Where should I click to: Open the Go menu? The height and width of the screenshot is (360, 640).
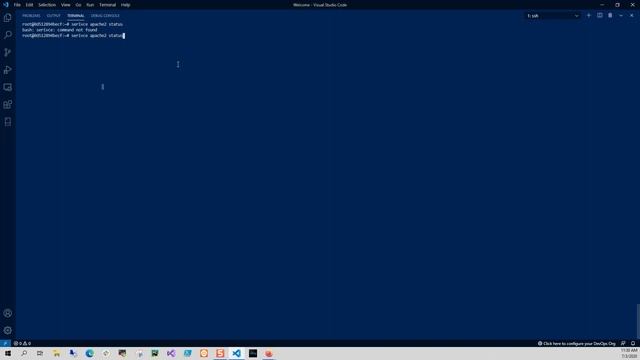pyautogui.click(x=78, y=5)
